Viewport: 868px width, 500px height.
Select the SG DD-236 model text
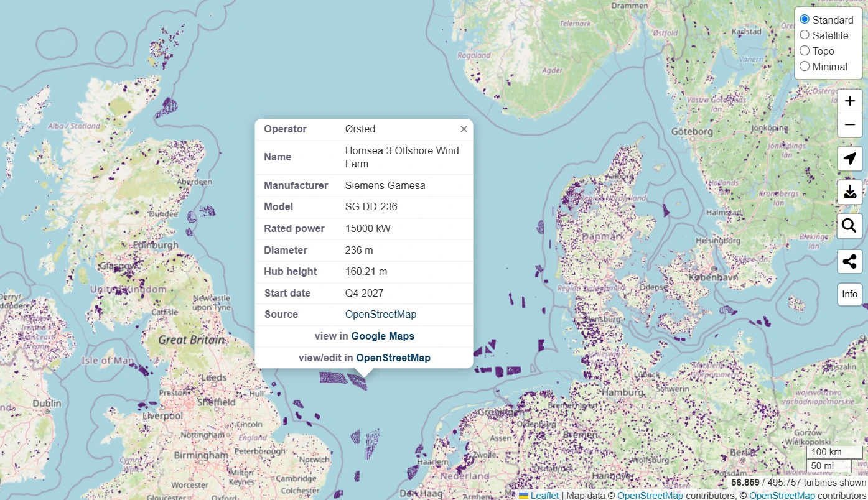pos(371,207)
